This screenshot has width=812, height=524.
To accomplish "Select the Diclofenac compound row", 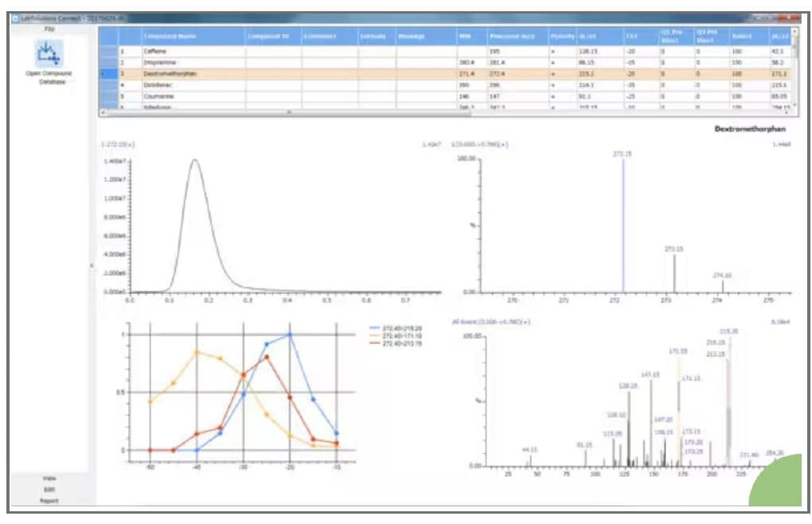I will coord(445,85).
